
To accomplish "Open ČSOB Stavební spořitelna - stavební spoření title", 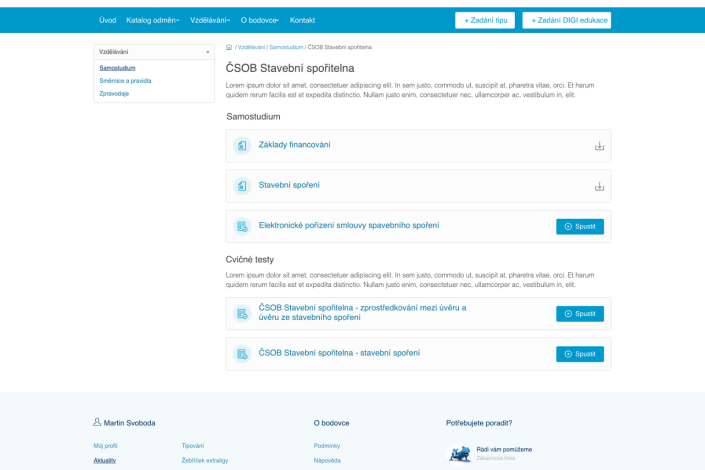I will click(x=339, y=353).
